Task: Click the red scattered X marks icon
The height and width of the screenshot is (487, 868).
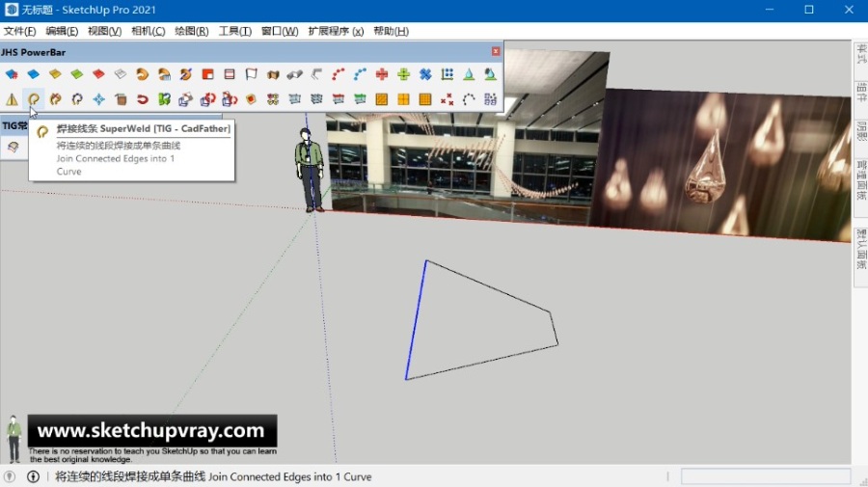Action: coord(447,99)
